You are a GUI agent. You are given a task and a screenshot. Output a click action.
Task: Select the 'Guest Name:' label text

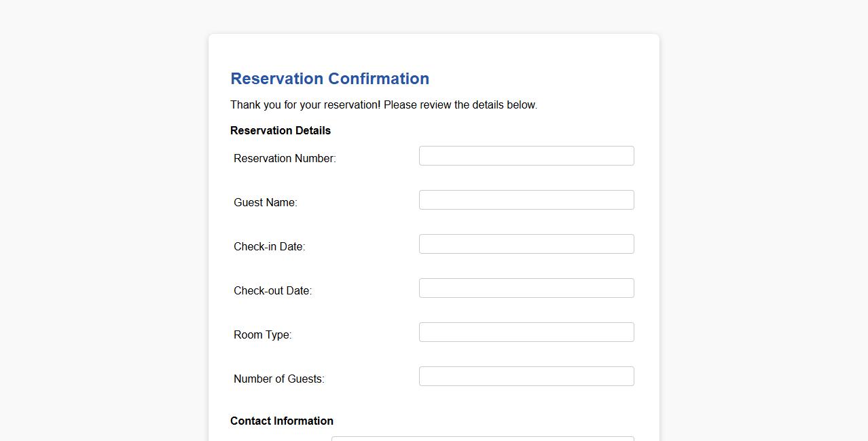265,203
